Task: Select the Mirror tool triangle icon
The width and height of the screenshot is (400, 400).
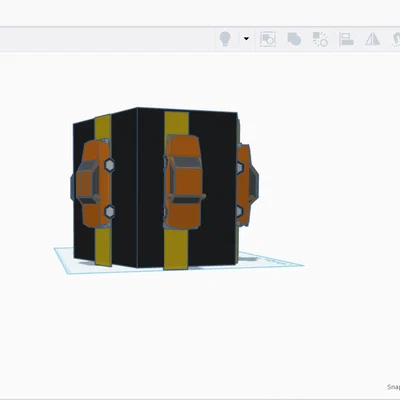Action: point(372,39)
